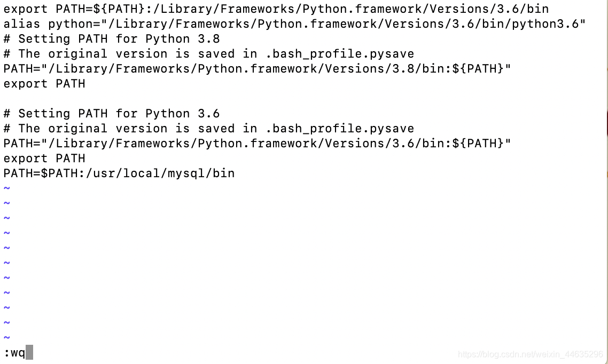Click the second 'export PATH' line
This screenshot has height=364, width=608.
[44, 159]
